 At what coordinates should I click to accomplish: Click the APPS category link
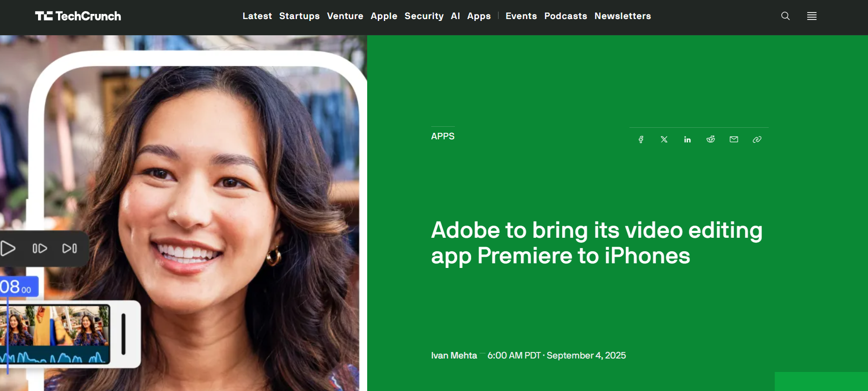[443, 136]
